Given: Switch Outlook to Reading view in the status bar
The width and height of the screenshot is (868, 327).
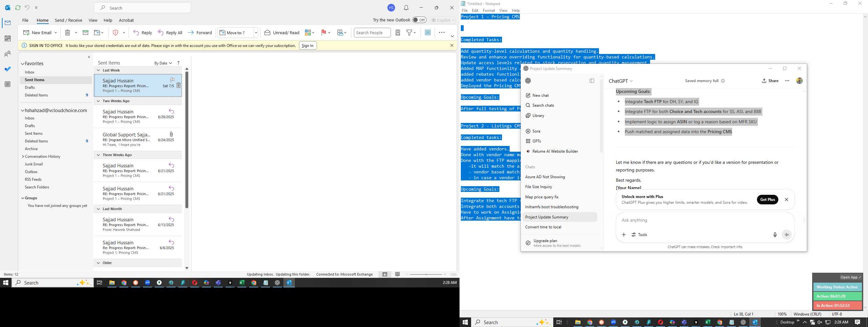Looking at the screenshot, I should tap(398, 274).
